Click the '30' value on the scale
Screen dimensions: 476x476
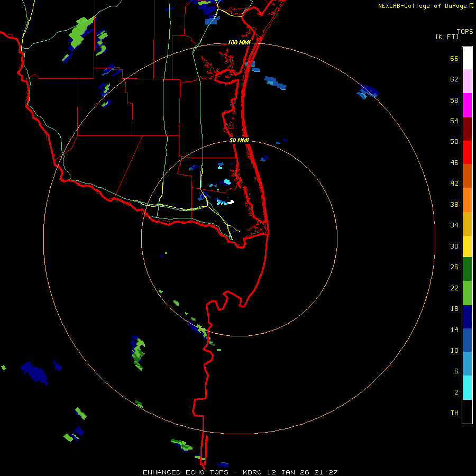(454, 246)
